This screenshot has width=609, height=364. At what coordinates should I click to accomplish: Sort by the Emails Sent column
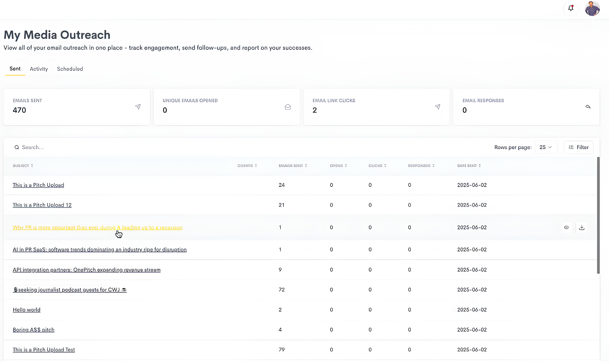pyautogui.click(x=293, y=165)
